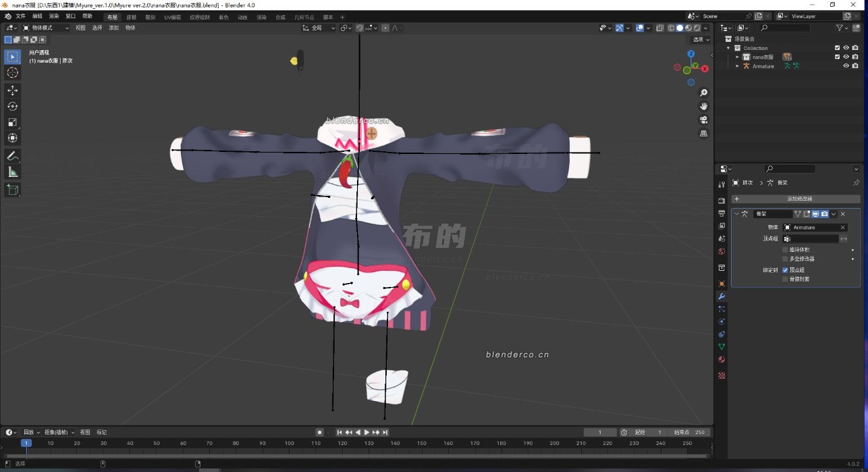Image resolution: width=868 pixels, height=472 pixels.
Task: Choose the Scale tool
Action: tap(12, 122)
